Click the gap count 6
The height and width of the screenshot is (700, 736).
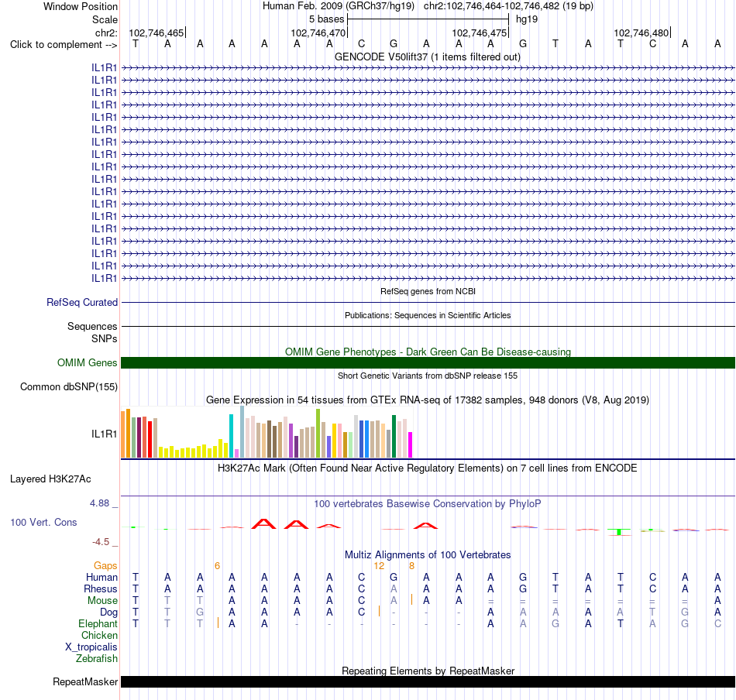coord(218,566)
